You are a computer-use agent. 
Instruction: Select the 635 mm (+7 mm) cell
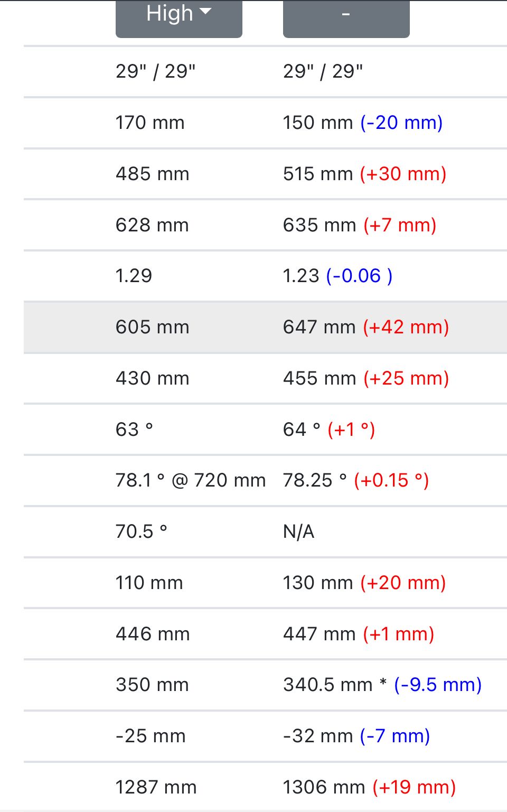(x=359, y=225)
